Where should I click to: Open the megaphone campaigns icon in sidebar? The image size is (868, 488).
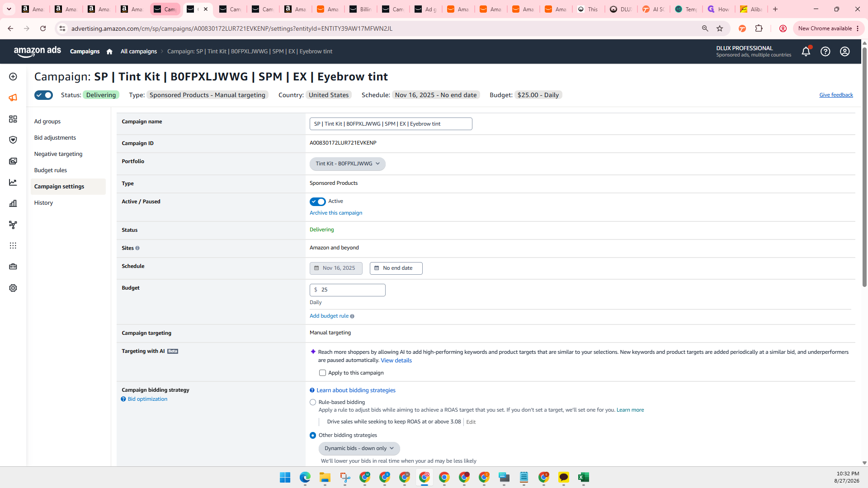click(x=13, y=98)
